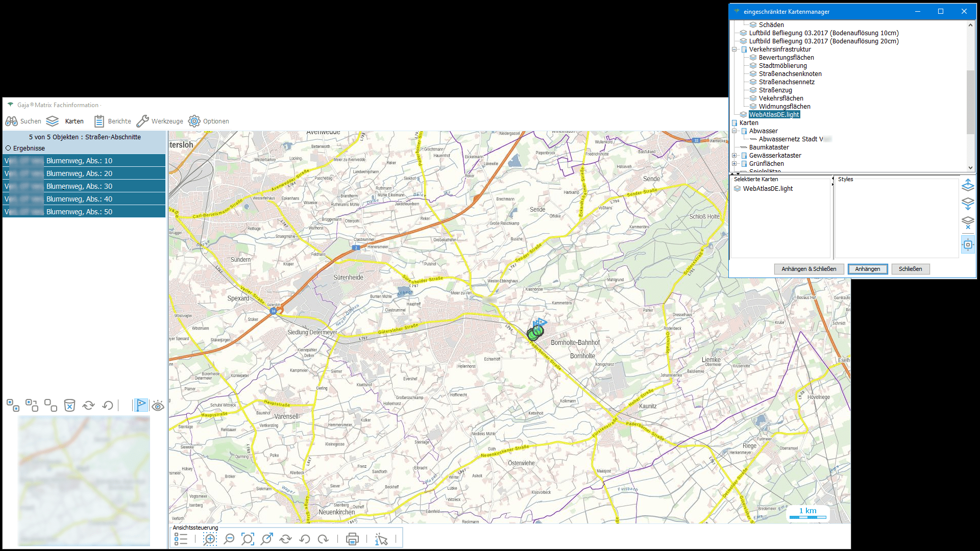
Task: Click the Schließen button
Action: (x=910, y=269)
